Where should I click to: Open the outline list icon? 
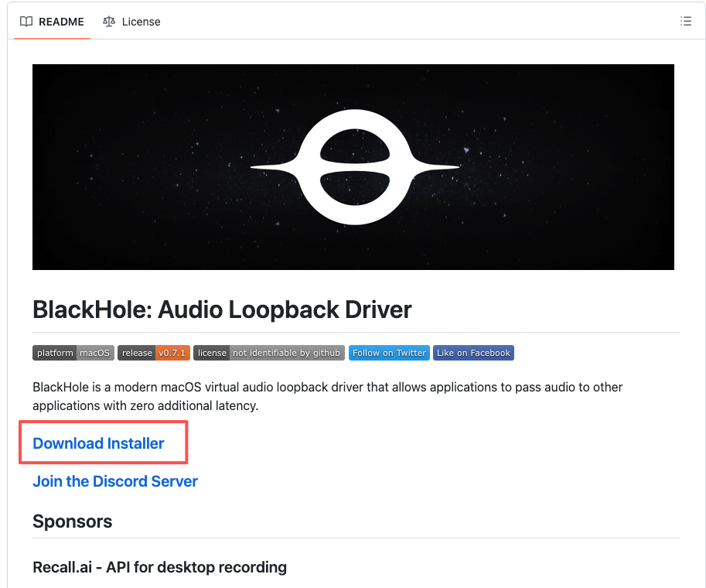(x=685, y=21)
